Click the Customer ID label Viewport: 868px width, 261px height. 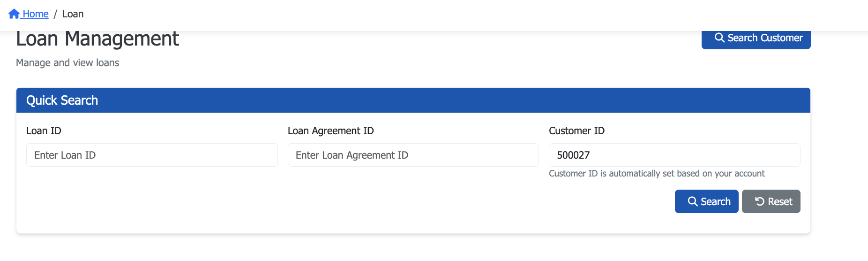tap(576, 131)
